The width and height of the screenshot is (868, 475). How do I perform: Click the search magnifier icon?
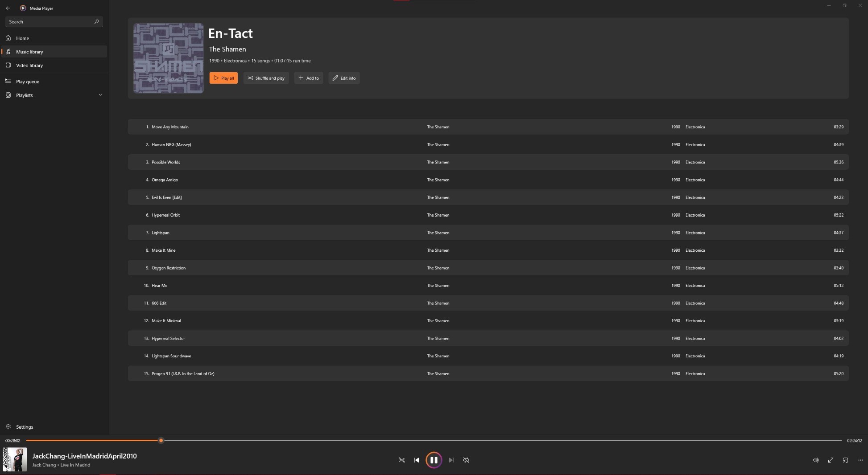(x=97, y=21)
